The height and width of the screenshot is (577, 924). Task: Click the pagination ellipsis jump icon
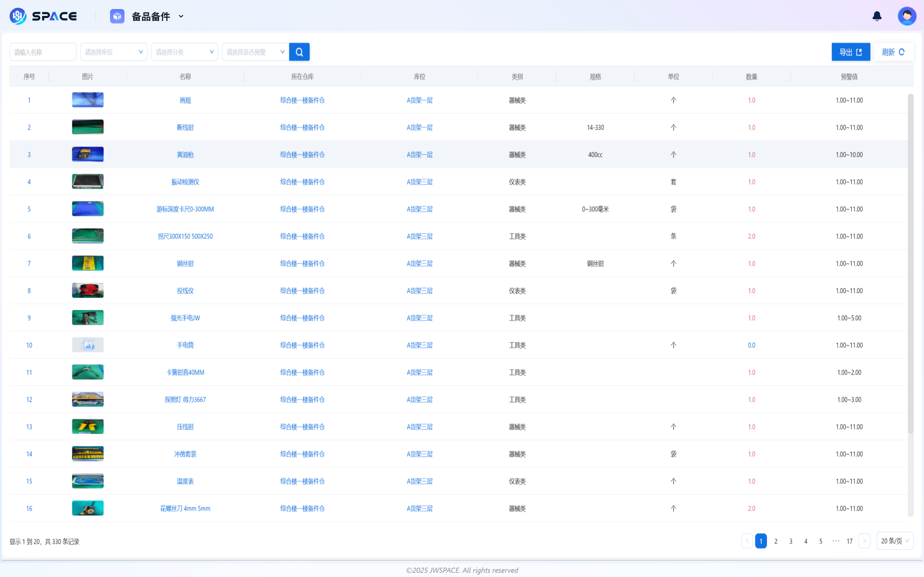[x=835, y=541]
